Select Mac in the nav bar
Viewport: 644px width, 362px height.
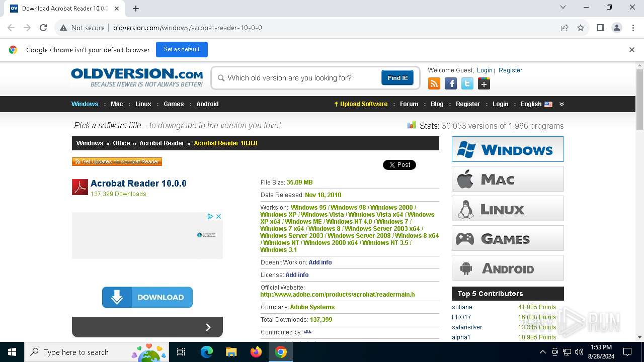pyautogui.click(x=117, y=104)
